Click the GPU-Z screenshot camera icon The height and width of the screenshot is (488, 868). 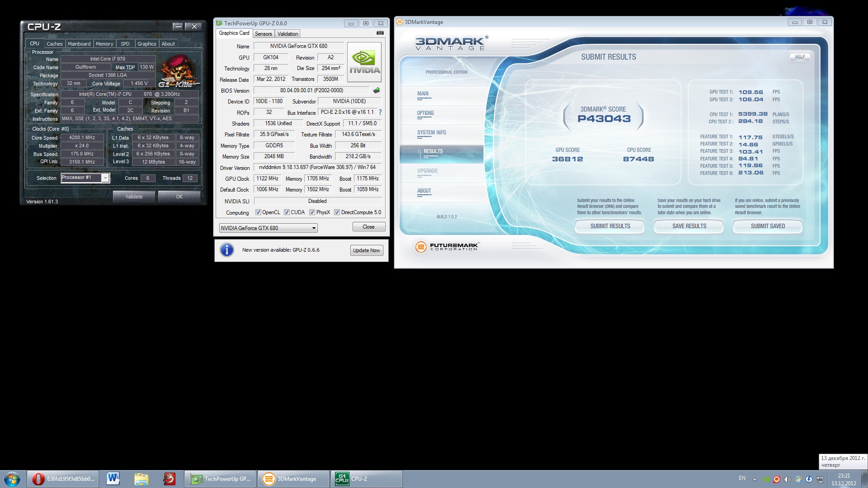(380, 33)
